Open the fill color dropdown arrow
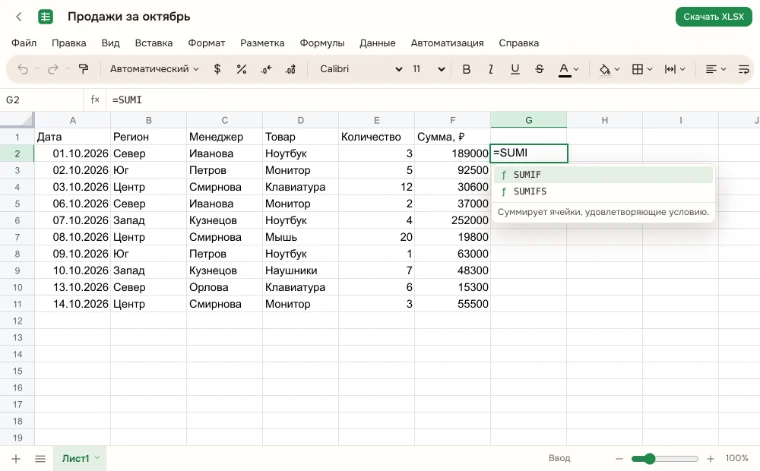The image size is (760, 471). (617, 70)
